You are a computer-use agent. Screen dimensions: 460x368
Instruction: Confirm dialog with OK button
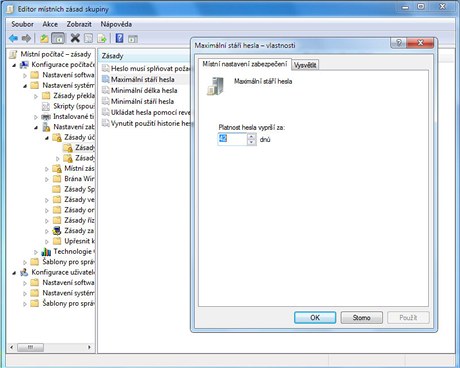[x=315, y=318]
